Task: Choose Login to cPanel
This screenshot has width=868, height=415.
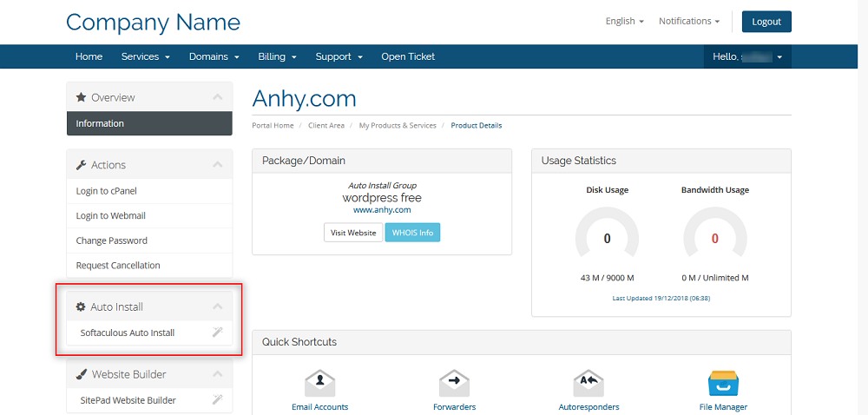Action: (x=149, y=191)
